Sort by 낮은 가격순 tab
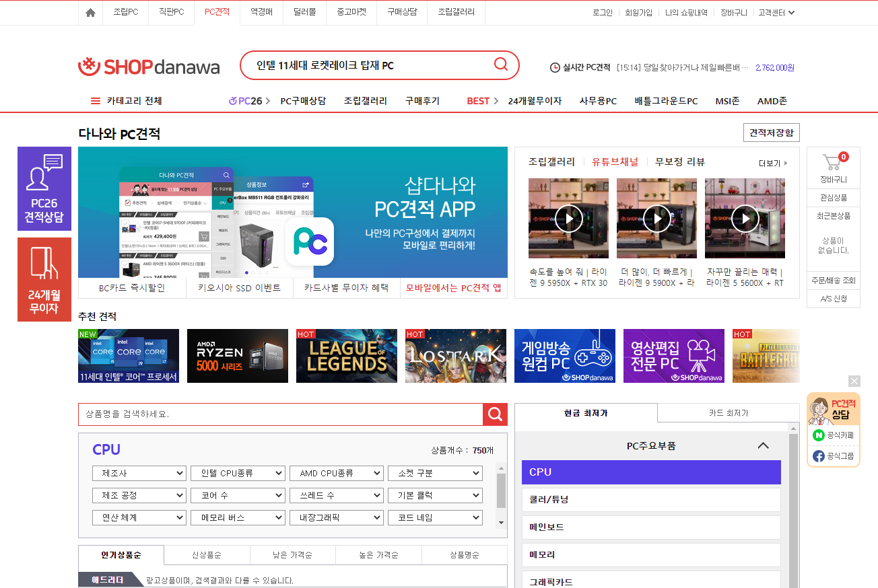This screenshot has height=588, width=878. pyautogui.click(x=292, y=555)
